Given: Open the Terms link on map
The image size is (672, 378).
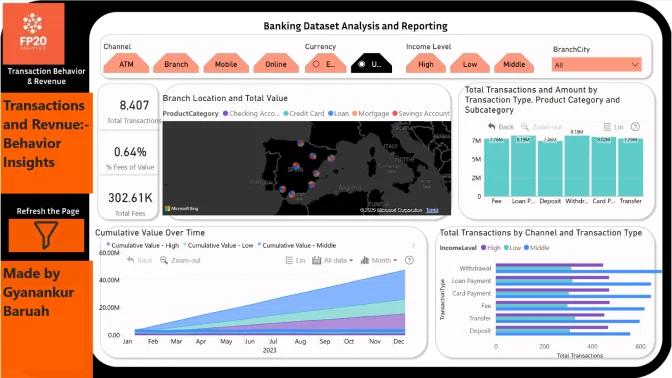Looking at the screenshot, I should 432,210.
